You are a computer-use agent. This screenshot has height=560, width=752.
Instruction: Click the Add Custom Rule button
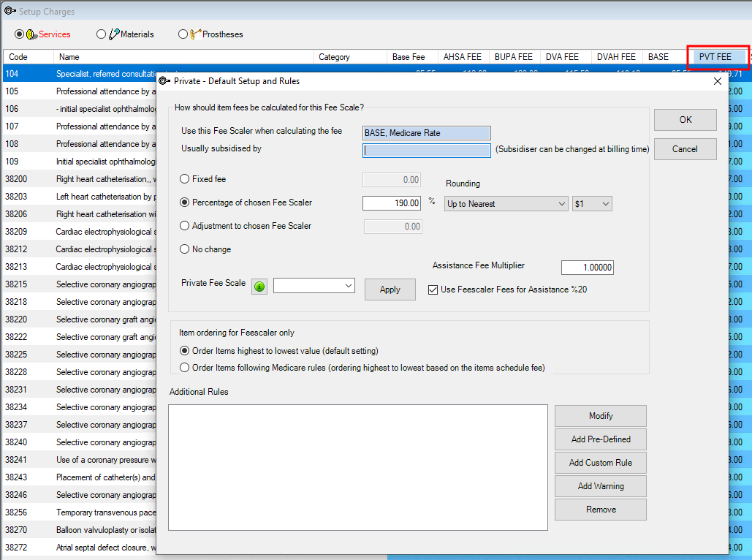point(601,463)
